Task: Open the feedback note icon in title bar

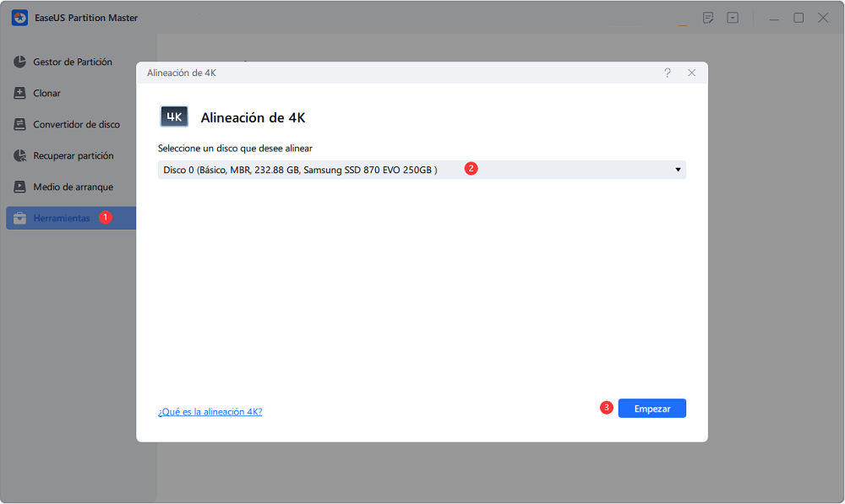Action: pos(708,18)
